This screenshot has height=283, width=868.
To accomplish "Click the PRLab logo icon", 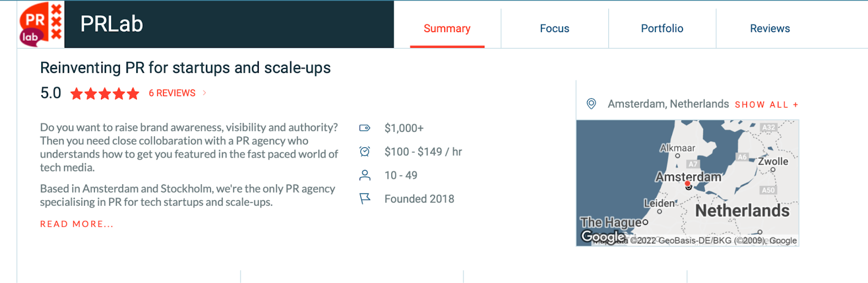I will pyautogui.click(x=41, y=24).
